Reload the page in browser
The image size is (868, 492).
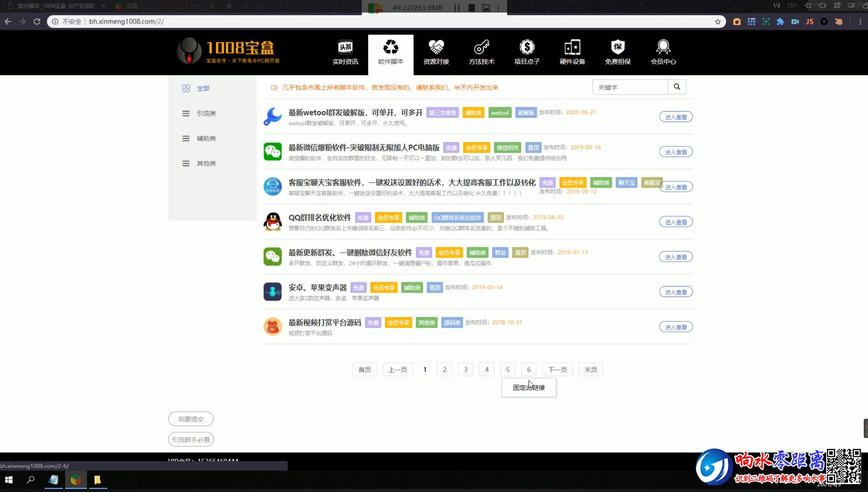point(37,21)
